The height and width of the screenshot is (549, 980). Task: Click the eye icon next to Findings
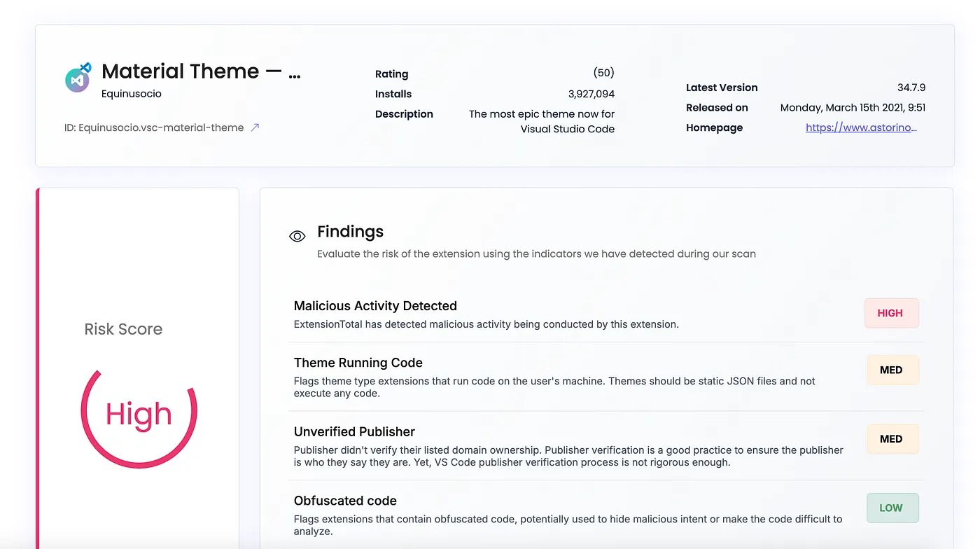297,237
